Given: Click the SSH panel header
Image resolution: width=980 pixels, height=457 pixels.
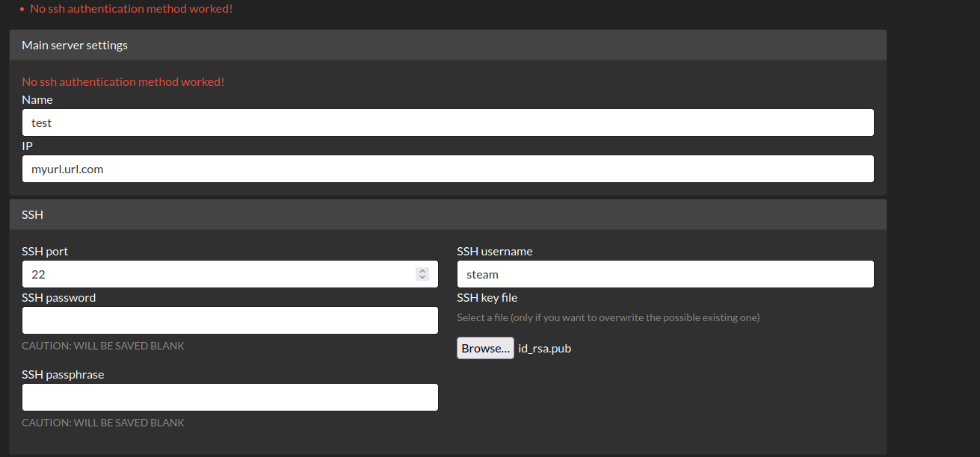Looking at the screenshot, I should click(x=448, y=214).
